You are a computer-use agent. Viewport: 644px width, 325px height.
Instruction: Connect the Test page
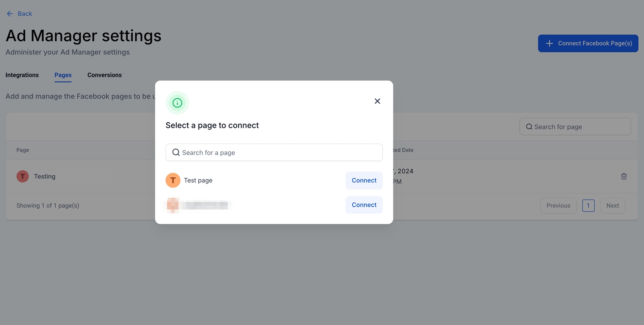364,180
